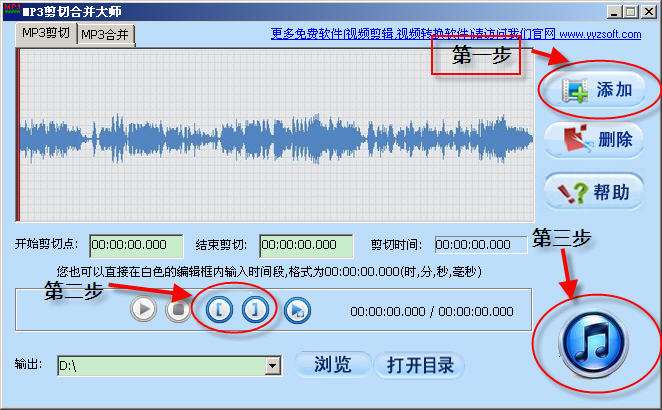Click the red playhead marker at waveform start

[18, 135]
